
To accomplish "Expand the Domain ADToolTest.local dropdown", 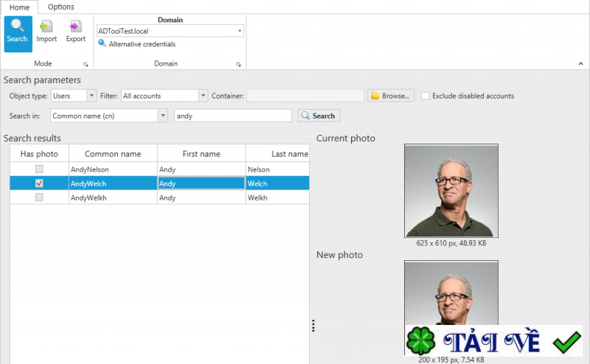I will [240, 31].
